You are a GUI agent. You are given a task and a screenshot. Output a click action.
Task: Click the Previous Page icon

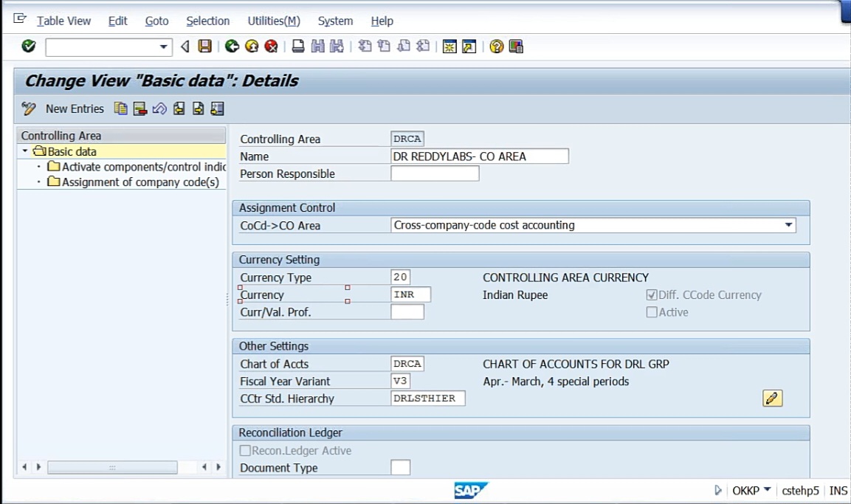[384, 46]
